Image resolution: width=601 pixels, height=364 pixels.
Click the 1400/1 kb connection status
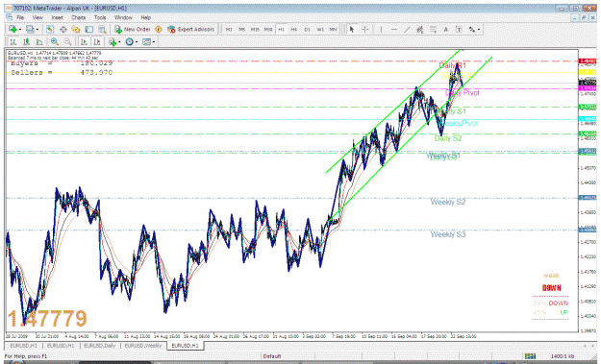point(563,356)
